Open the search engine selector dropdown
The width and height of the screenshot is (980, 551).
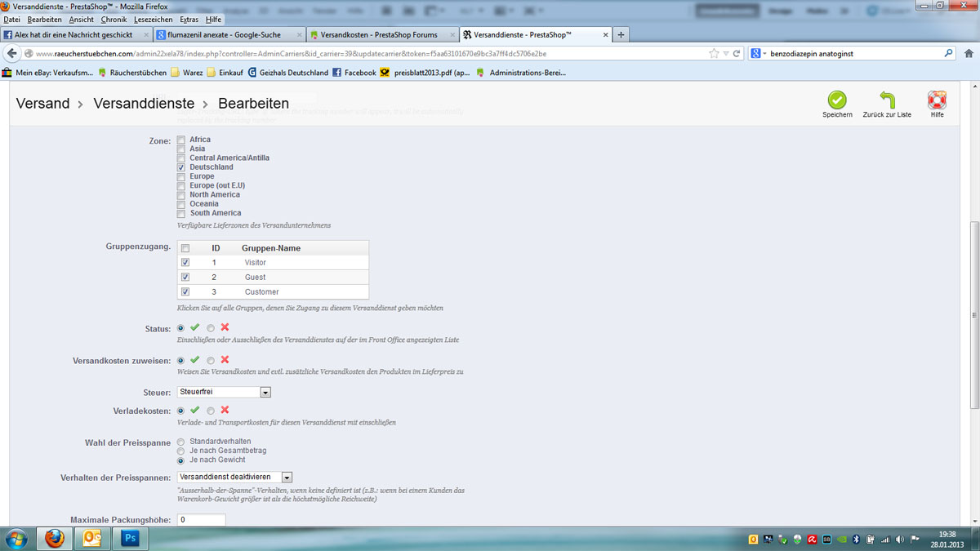759,53
